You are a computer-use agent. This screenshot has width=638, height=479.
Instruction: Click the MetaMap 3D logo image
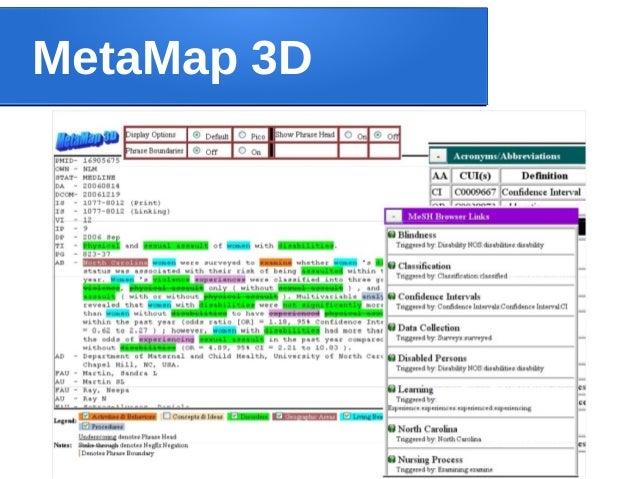[x=87, y=140]
